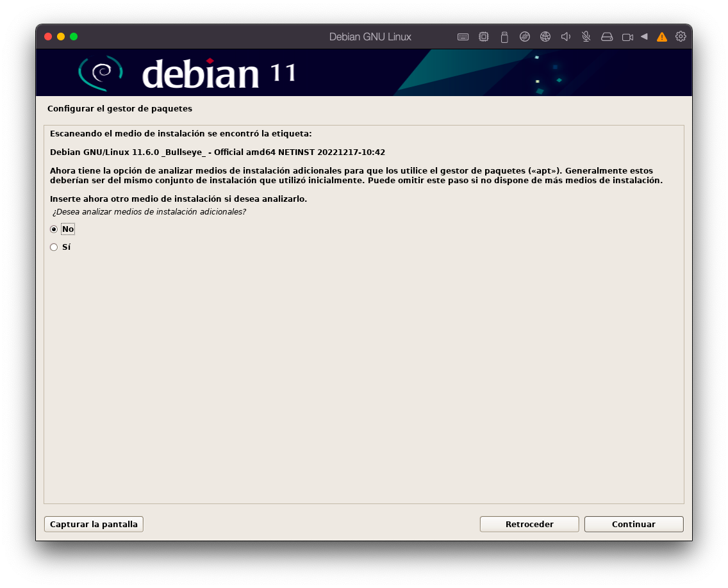Click the sound speaker icon
This screenshot has width=728, height=588.
click(566, 37)
